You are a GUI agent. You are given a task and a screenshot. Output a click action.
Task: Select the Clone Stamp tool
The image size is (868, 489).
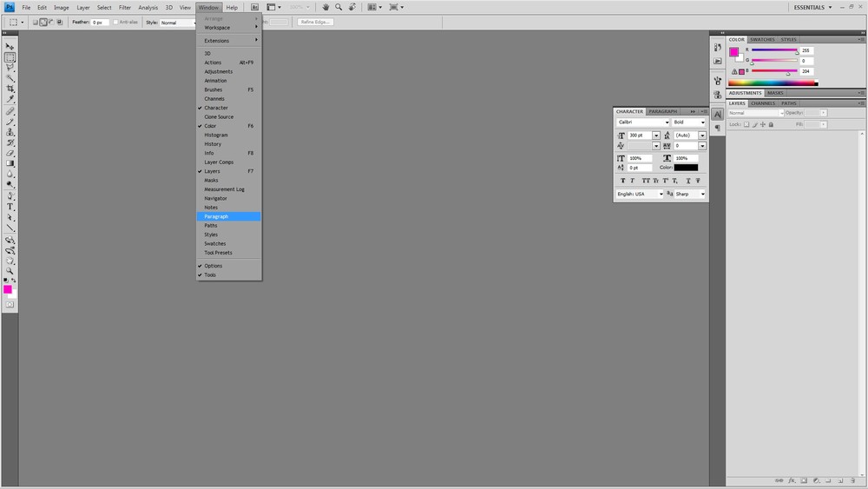coord(10,132)
